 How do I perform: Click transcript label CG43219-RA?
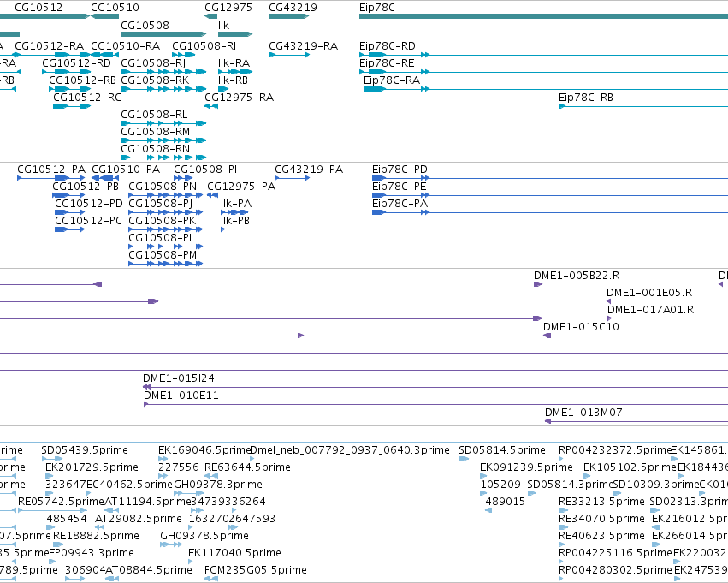303,46
